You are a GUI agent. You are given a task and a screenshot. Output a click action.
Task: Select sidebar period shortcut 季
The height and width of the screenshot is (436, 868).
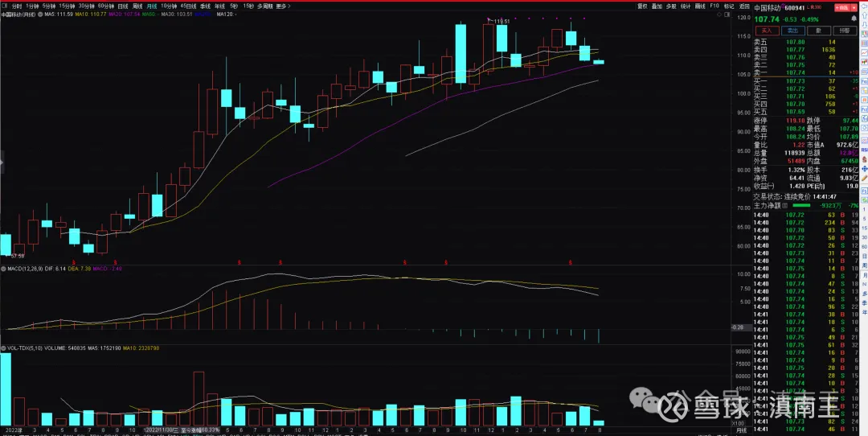point(864,303)
